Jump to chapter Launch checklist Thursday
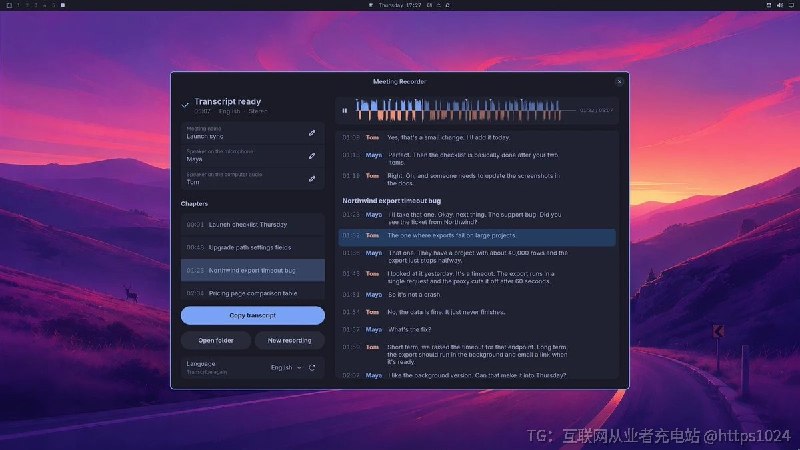 [x=253, y=224]
